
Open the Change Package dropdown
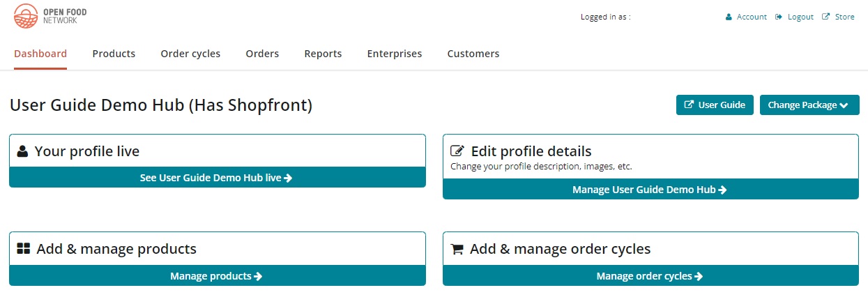(809, 105)
